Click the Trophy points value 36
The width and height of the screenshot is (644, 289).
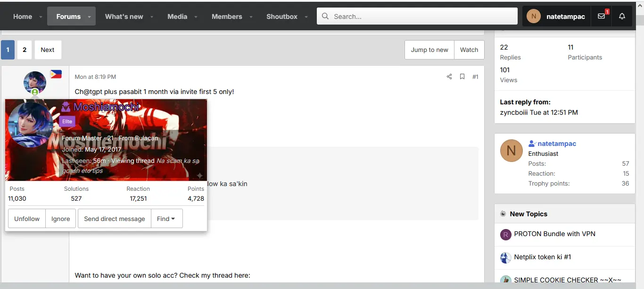point(626,183)
